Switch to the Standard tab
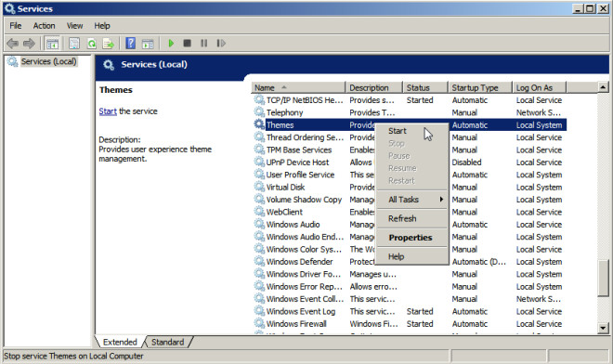This screenshot has width=613, height=364. (x=167, y=342)
